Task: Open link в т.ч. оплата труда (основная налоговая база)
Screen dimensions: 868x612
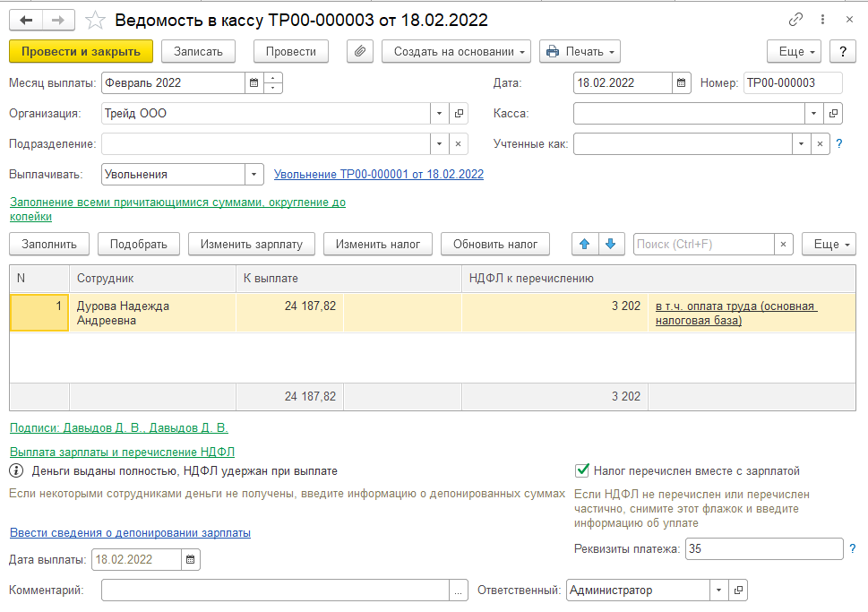Action: 736,314
